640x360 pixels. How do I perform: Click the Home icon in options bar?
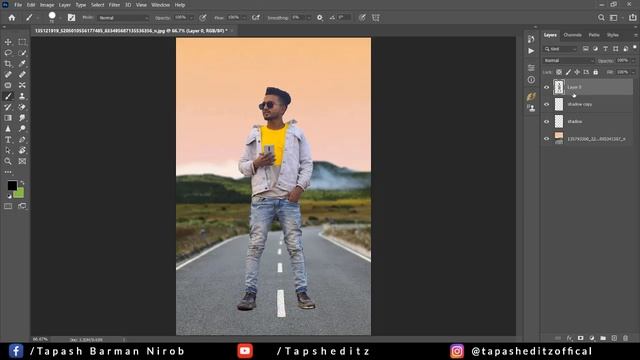(x=12, y=18)
